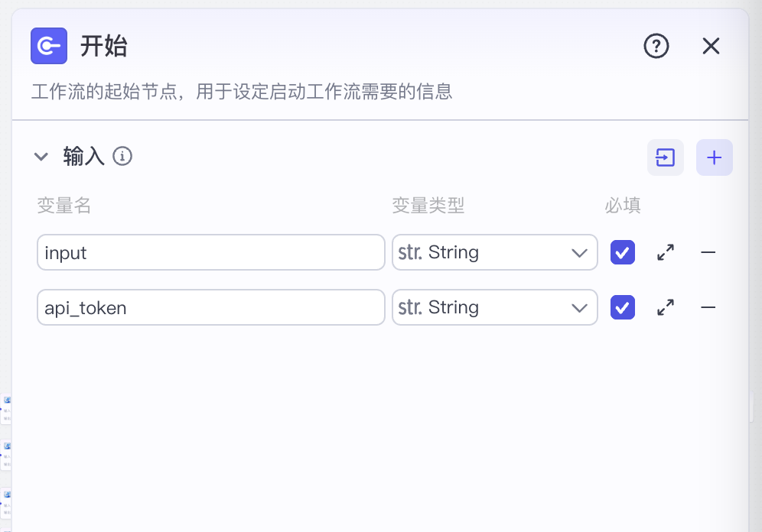The width and height of the screenshot is (762, 532).
Task: Open type dropdown for api_token variable
Action: point(494,307)
